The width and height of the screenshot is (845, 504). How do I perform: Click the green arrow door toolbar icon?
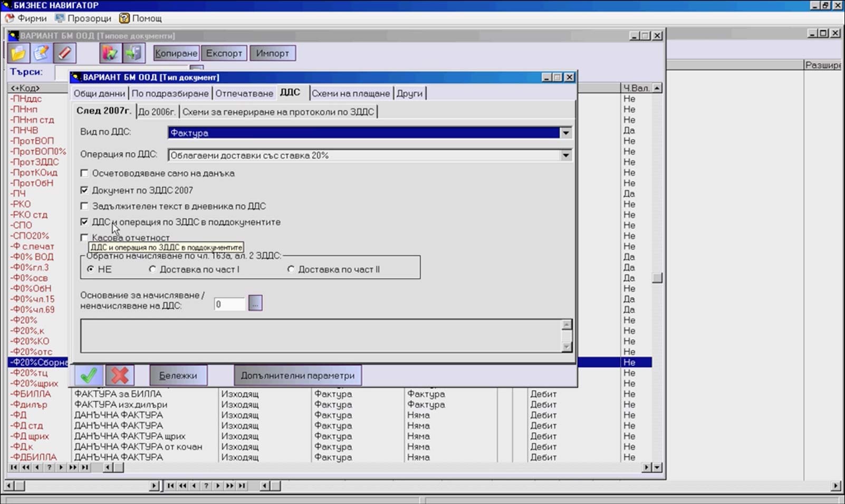133,53
